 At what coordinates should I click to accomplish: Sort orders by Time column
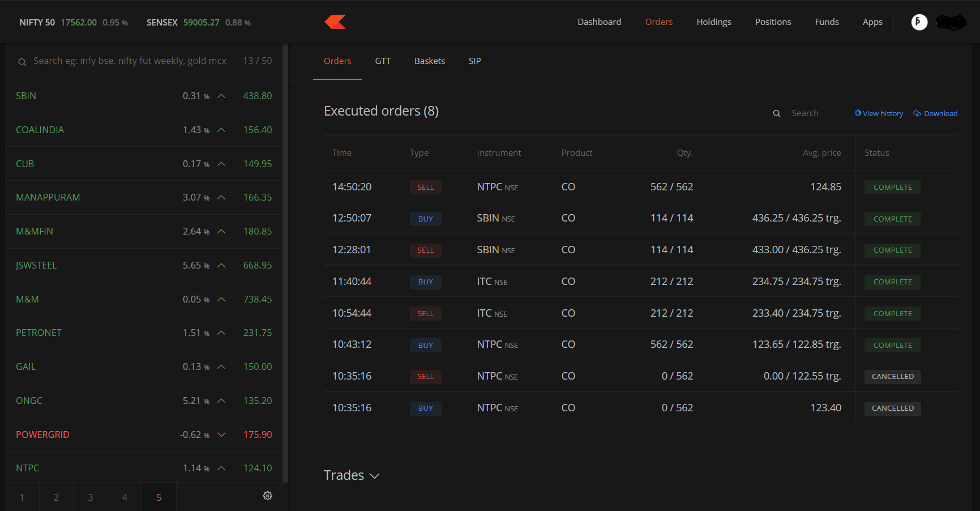(342, 153)
